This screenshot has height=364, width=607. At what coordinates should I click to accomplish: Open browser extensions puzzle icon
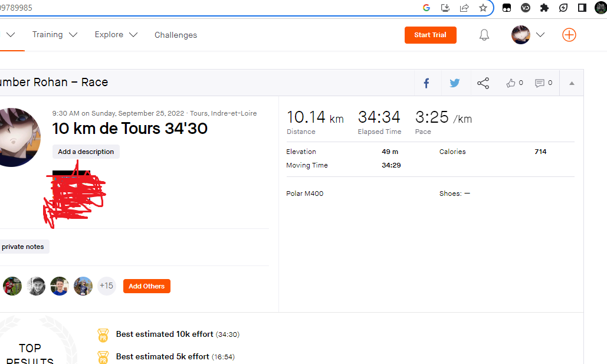[x=544, y=8]
